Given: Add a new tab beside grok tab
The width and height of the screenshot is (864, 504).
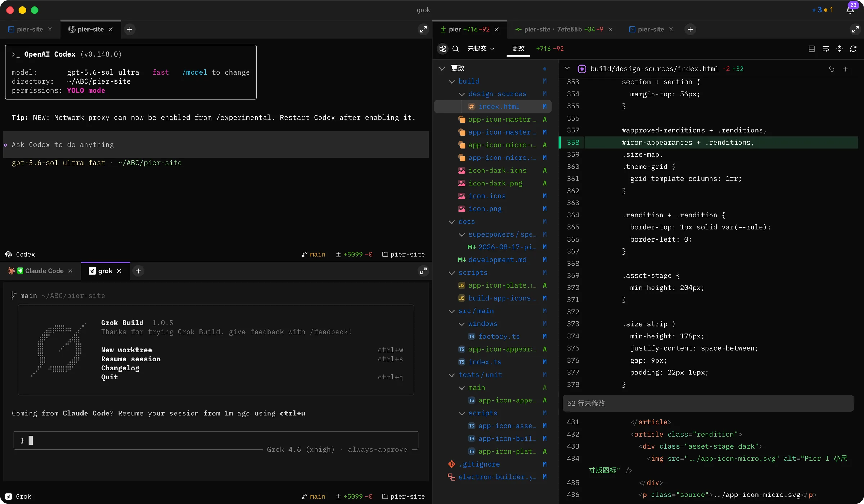Looking at the screenshot, I should tap(138, 271).
